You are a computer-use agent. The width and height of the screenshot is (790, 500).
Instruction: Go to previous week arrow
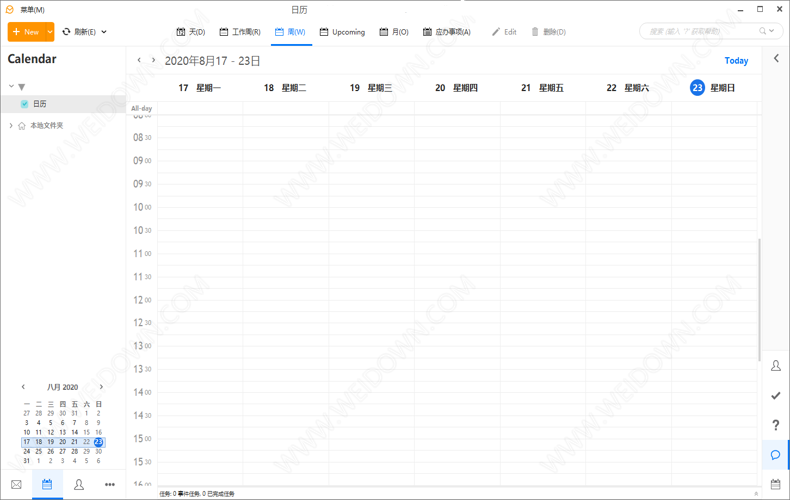point(139,60)
